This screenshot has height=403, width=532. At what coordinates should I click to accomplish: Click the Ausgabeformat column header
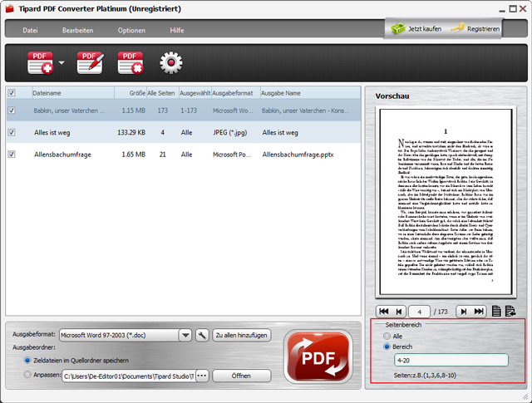pyautogui.click(x=236, y=93)
